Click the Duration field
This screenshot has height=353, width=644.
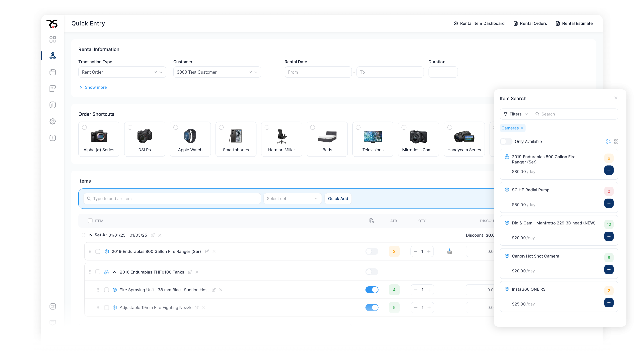coord(443,72)
